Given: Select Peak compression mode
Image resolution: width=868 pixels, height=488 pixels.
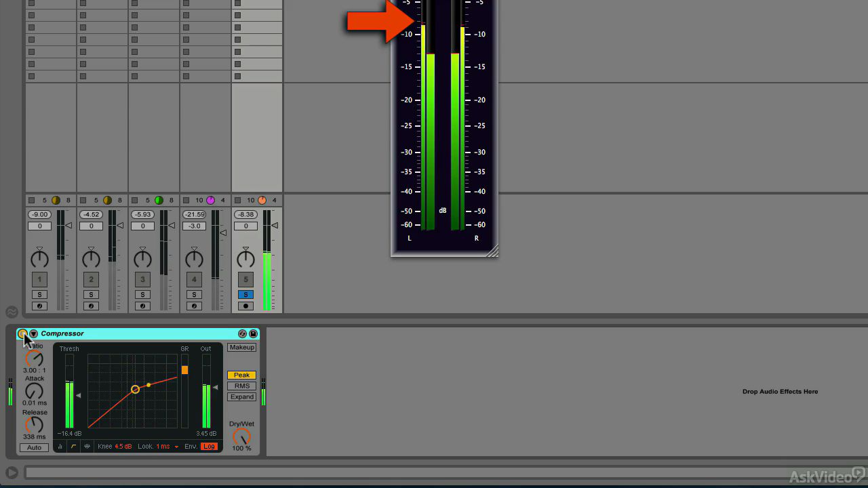Looking at the screenshot, I should [241, 375].
